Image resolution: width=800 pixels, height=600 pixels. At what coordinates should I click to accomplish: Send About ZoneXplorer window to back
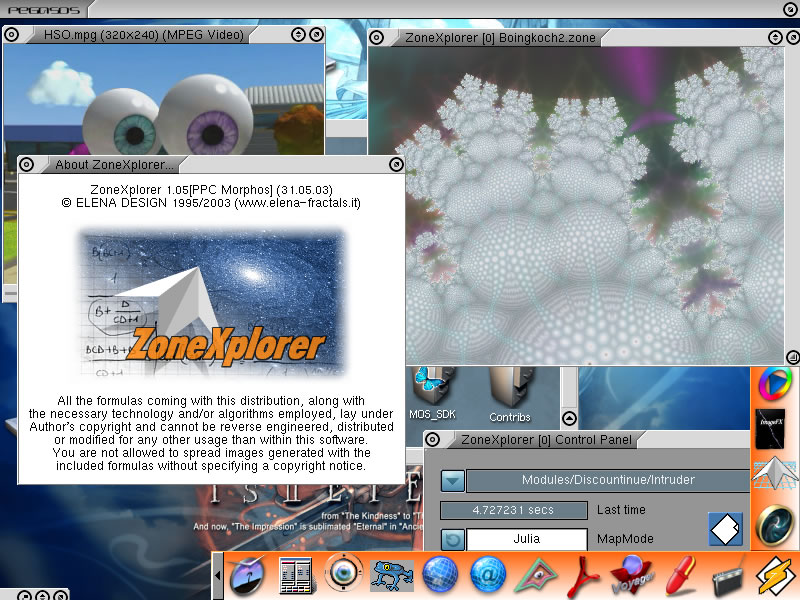point(396,164)
